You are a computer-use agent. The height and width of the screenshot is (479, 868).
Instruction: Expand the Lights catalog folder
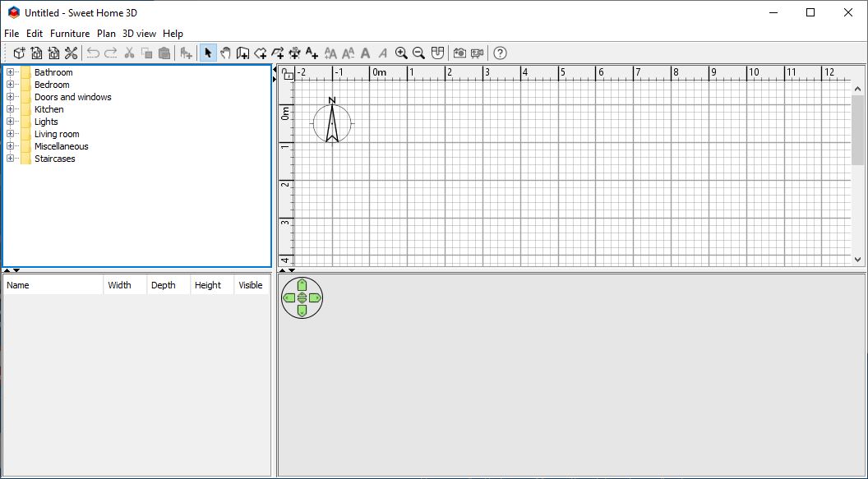(x=10, y=121)
